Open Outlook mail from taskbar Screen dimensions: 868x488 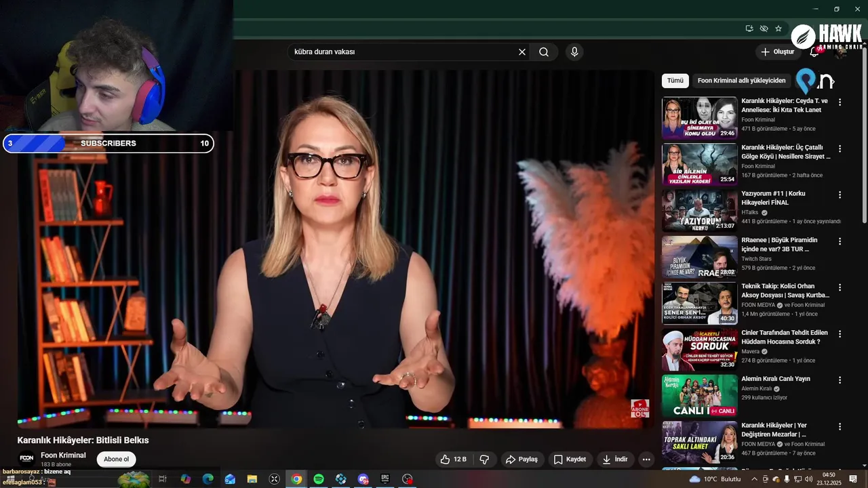230,479
